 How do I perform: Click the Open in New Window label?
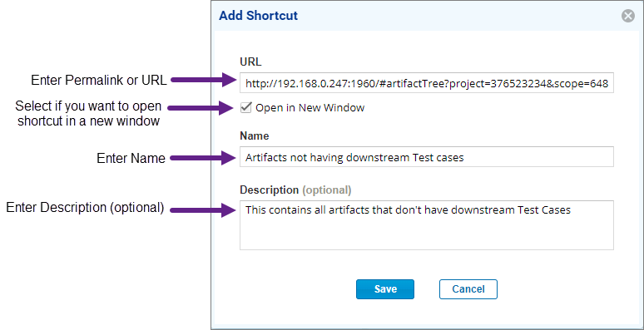pos(310,108)
